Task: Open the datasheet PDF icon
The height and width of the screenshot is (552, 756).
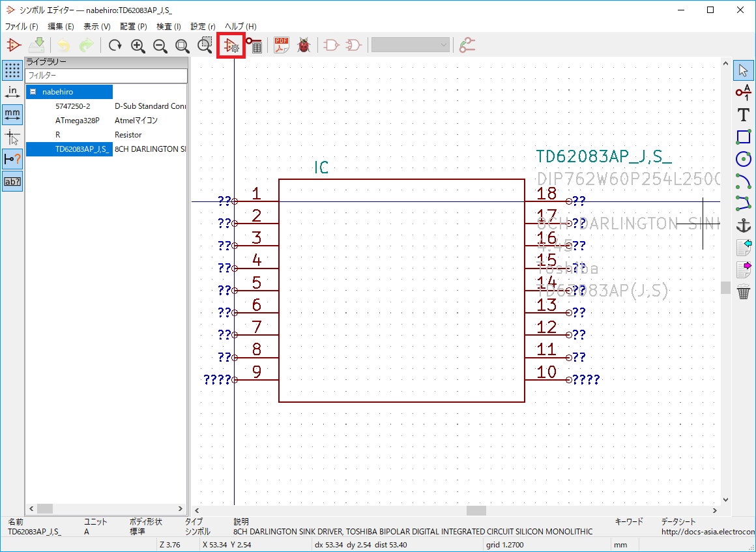Action: point(282,46)
